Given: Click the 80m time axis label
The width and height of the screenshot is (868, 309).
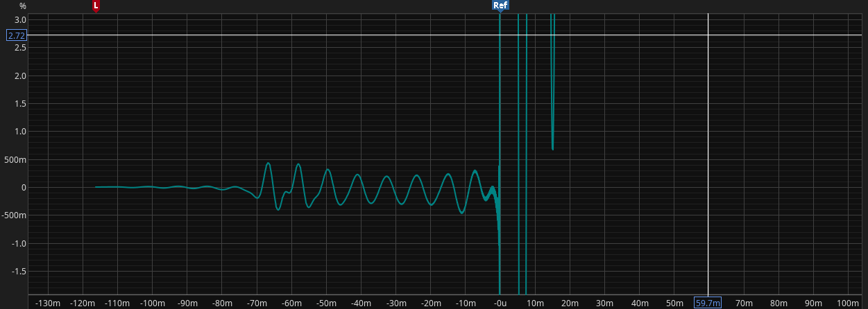Looking at the screenshot, I should tap(778, 303).
